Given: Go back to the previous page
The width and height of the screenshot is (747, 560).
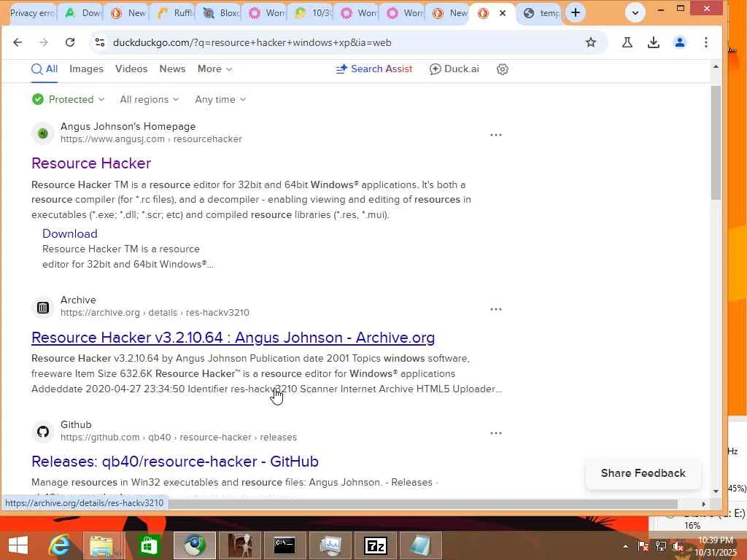Looking at the screenshot, I should click(x=18, y=42).
